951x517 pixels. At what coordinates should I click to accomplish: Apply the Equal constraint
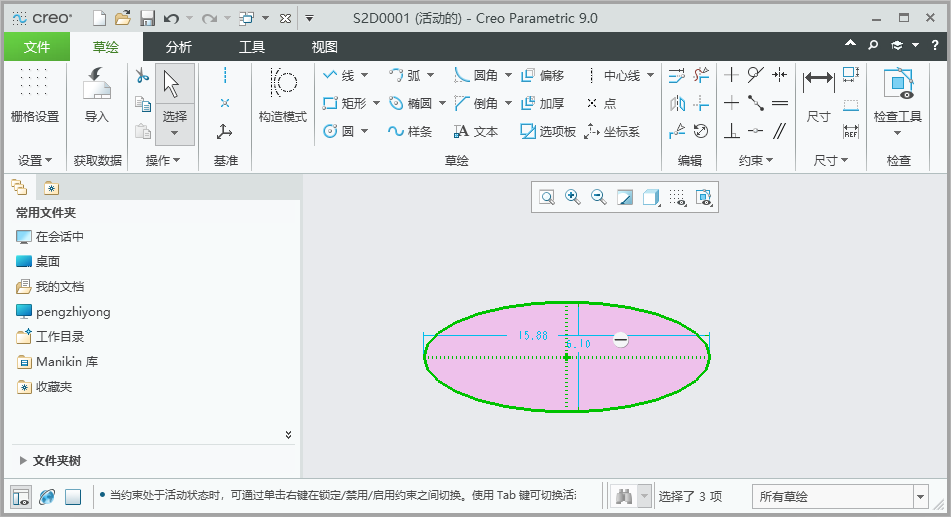[x=780, y=104]
